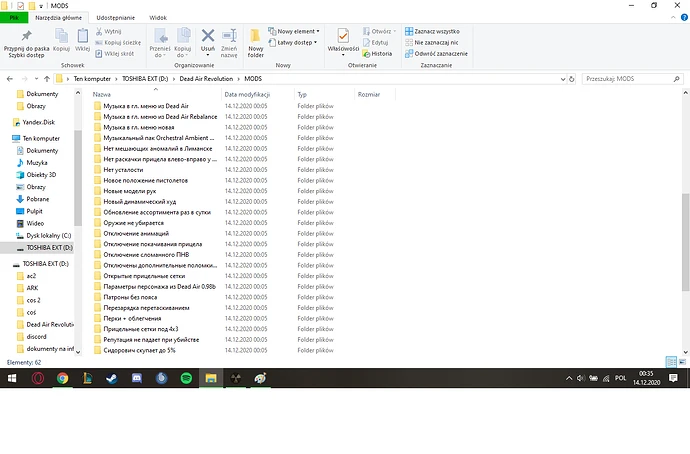Open the Plik file menu

click(14, 18)
